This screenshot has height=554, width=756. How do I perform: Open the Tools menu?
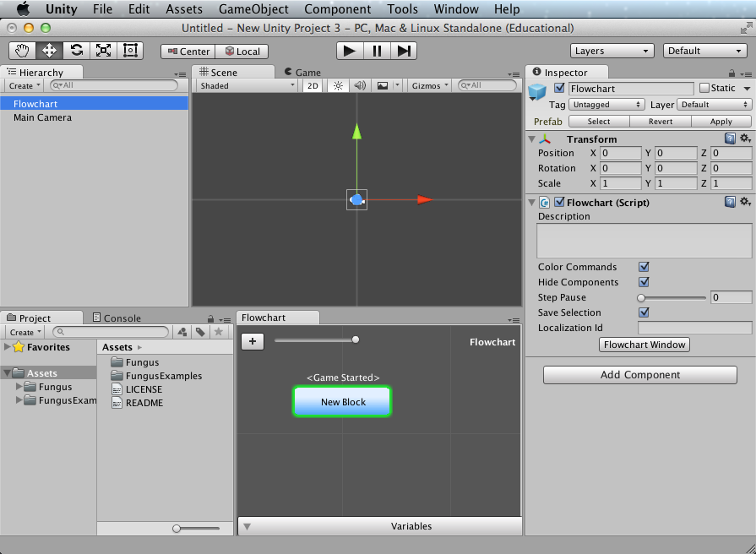402,9
